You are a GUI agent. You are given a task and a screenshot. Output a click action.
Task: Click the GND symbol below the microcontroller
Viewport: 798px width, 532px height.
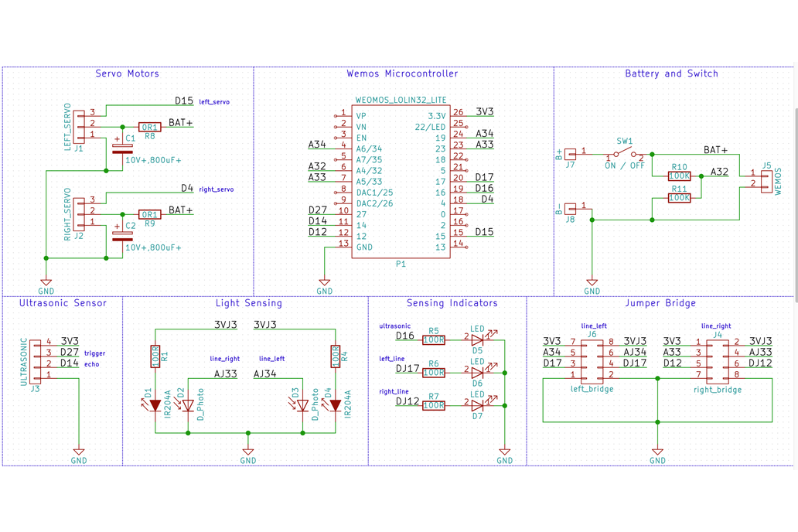[x=324, y=284]
